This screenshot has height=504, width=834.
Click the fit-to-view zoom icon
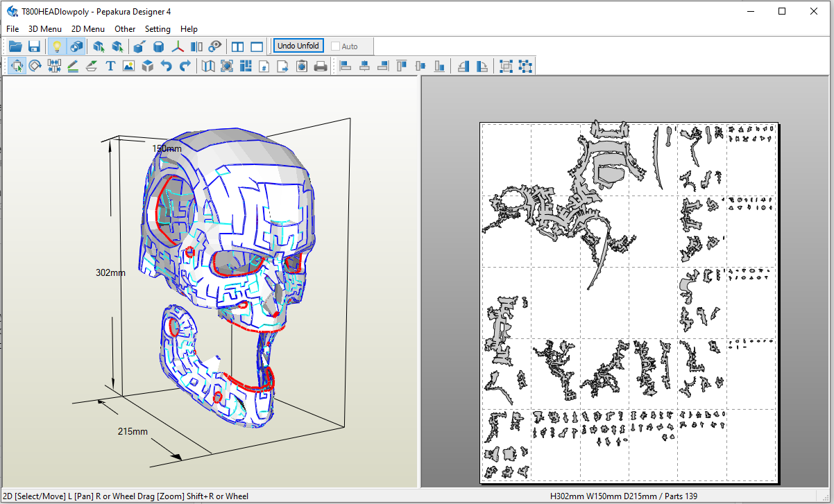point(227,66)
